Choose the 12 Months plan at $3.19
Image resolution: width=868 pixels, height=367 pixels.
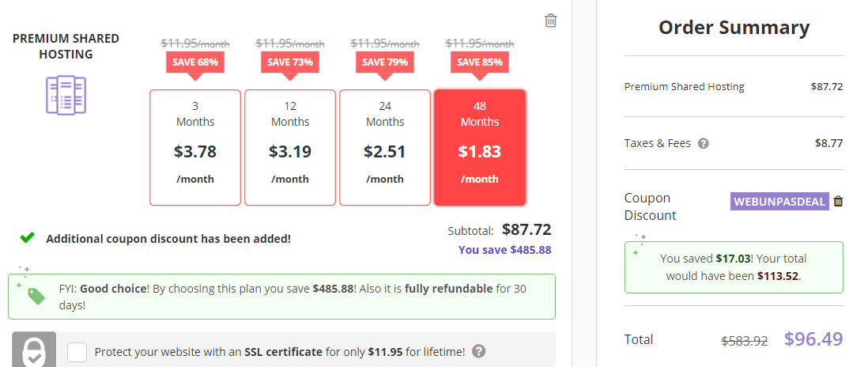coord(290,147)
